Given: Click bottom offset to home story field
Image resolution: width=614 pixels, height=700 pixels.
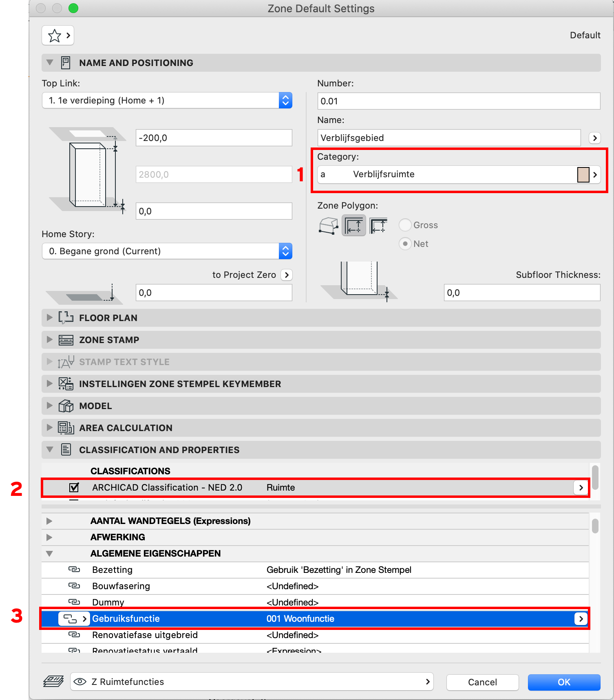Looking at the screenshot, I should (x=214, y=211).
